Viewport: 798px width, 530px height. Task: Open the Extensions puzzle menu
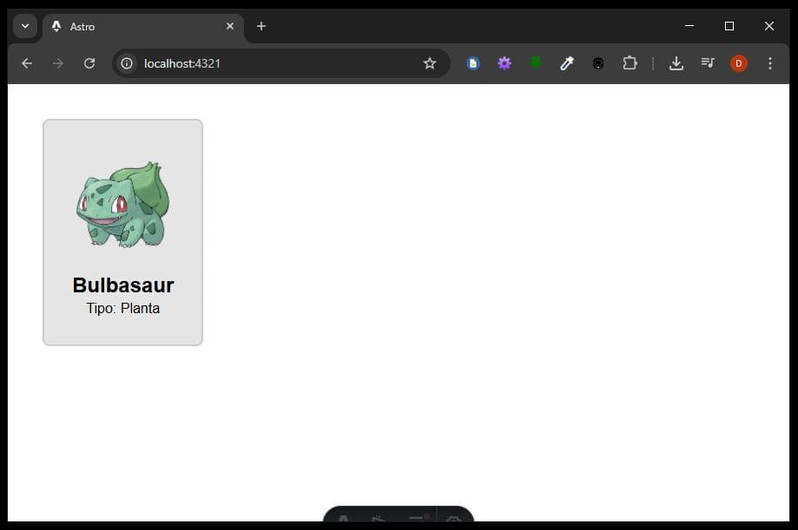click(x=630, y=63)
